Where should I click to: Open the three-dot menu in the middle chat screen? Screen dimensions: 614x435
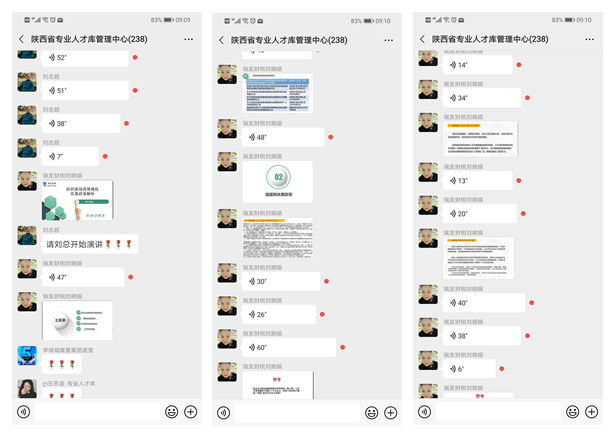[388, 40]
